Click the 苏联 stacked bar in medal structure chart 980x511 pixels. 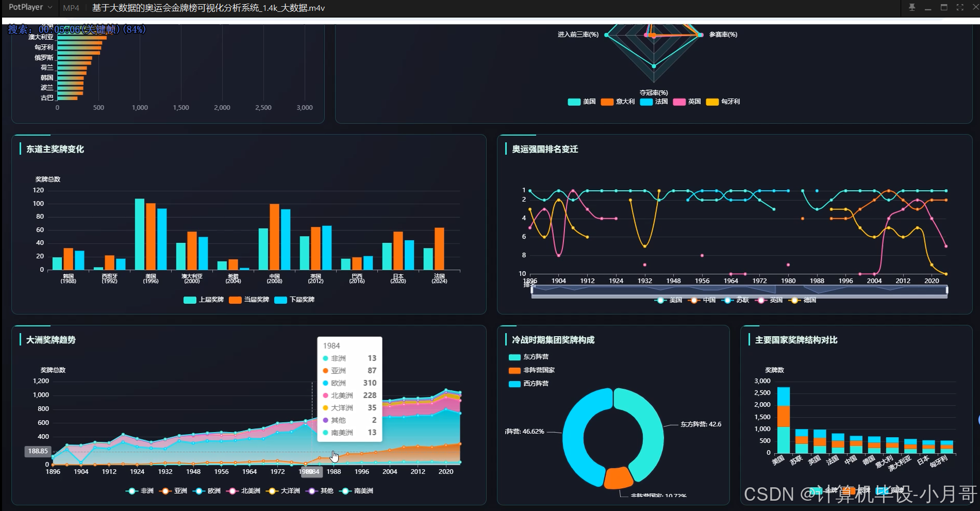coord(802,441)
